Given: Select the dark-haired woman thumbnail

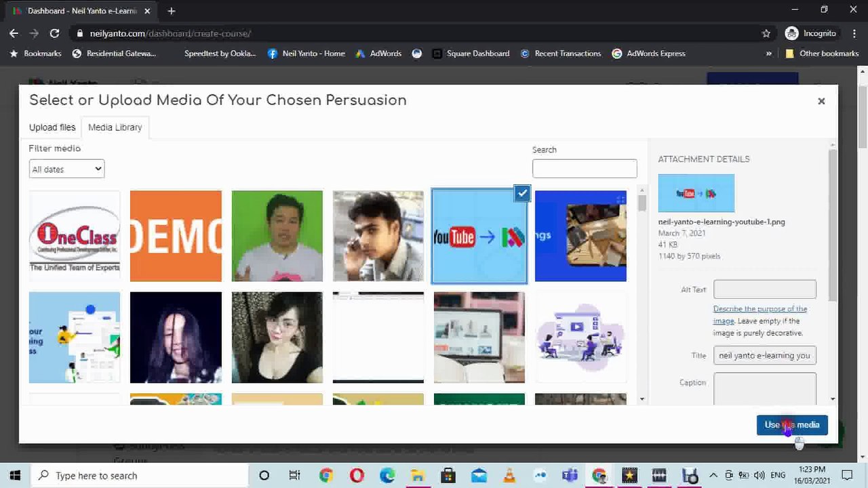Looking at the screenshot, I should point(176,338).
